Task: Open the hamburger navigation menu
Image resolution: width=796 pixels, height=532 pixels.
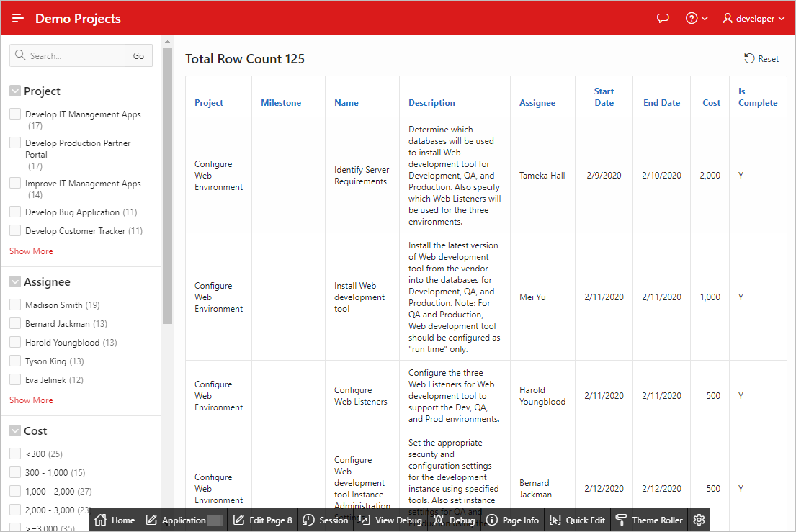Action: point(18,18)
